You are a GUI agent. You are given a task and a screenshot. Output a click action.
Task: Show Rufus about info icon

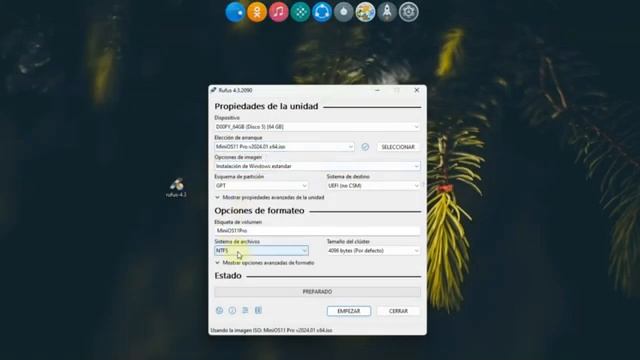click(x=232, y=311)
